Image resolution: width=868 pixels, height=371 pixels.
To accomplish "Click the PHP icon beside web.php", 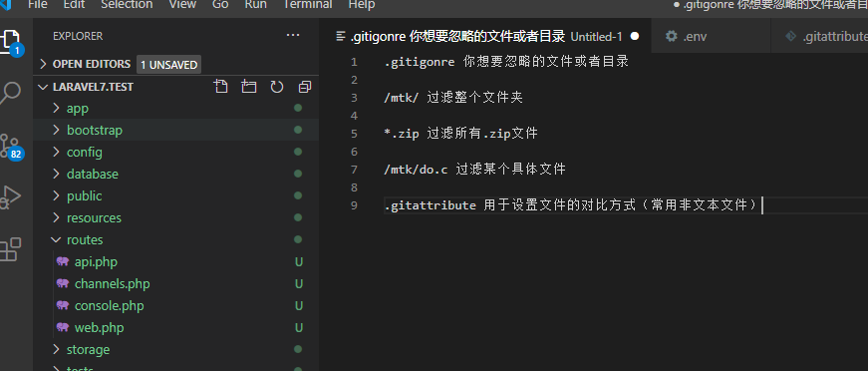I will tap(63, 328).
